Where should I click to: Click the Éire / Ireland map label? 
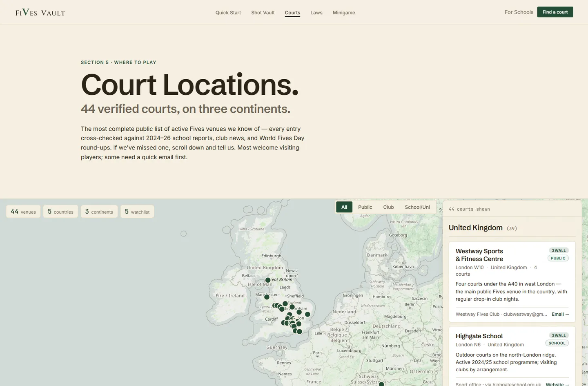click(230, 296)
